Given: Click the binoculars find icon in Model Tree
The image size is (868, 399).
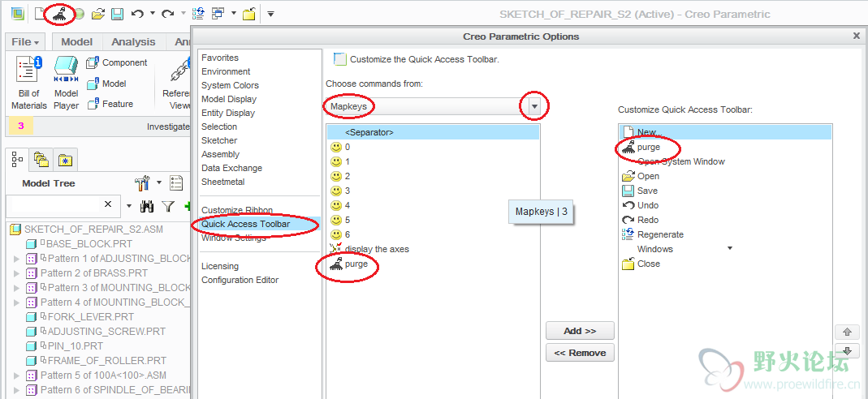Looking at the screenshot, I should 147,206.
